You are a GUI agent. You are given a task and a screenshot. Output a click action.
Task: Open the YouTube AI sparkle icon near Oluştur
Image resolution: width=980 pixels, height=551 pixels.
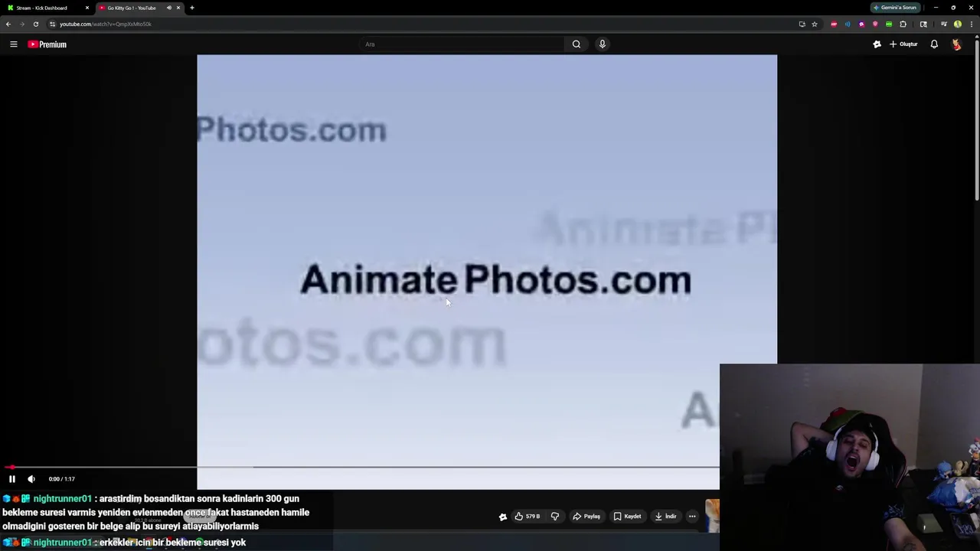click(x=877, y=44)
